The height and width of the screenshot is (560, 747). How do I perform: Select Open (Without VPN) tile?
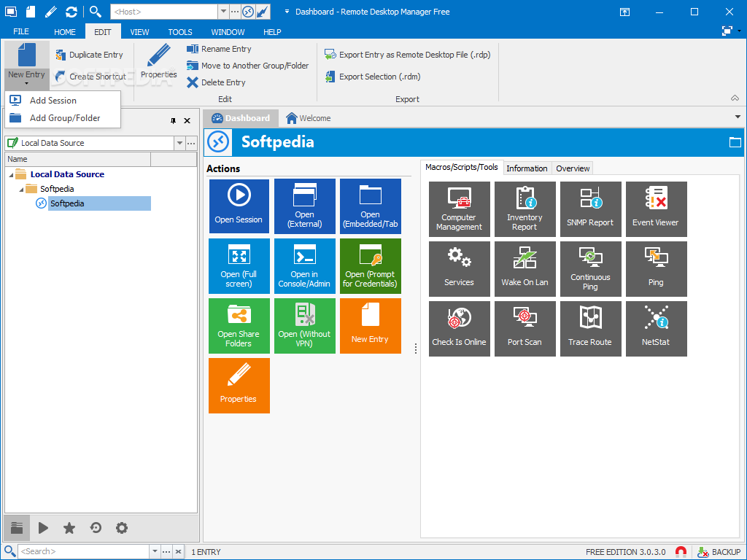304,326
